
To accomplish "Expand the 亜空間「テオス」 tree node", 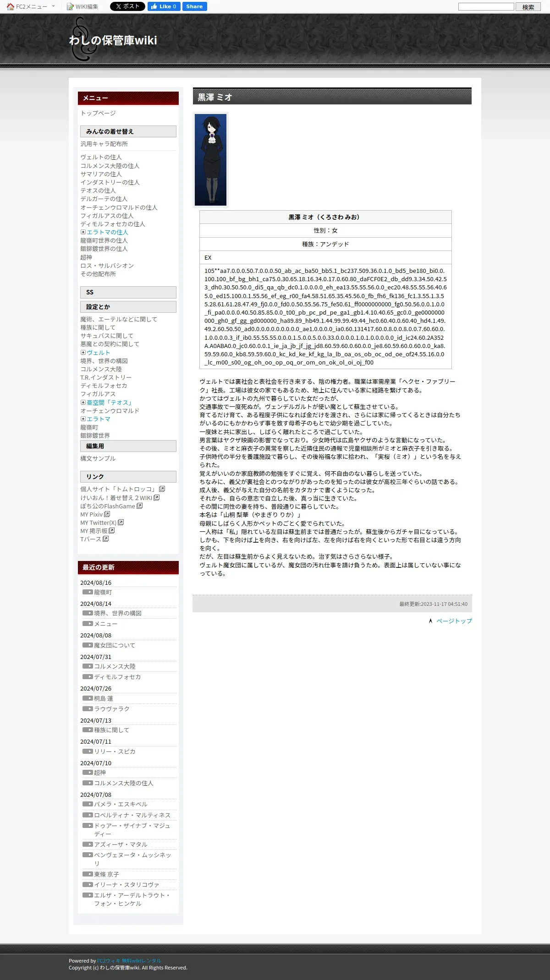I will coord(83,403).
